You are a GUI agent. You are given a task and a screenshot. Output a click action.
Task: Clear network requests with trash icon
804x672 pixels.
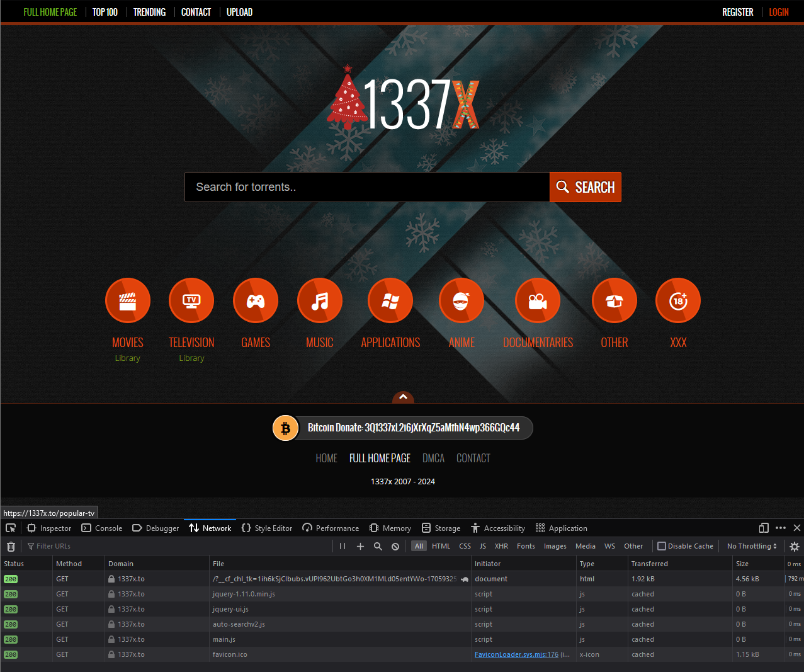point(11,546)
